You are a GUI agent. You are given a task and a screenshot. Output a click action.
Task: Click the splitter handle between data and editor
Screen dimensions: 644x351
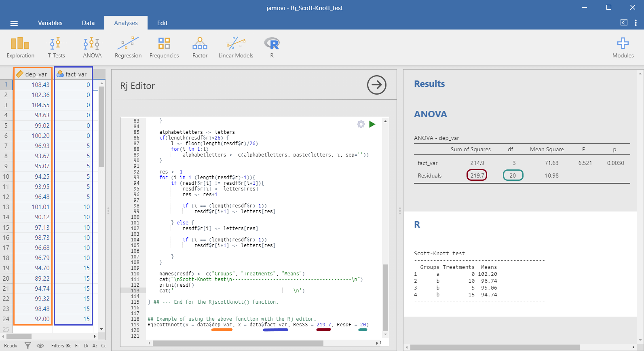[108, 211]
